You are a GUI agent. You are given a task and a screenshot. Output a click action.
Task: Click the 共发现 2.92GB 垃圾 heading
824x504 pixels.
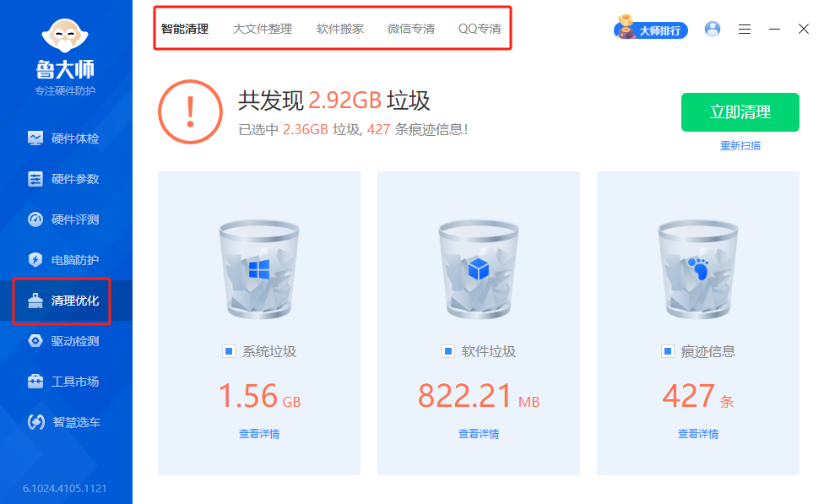point(334,100)
